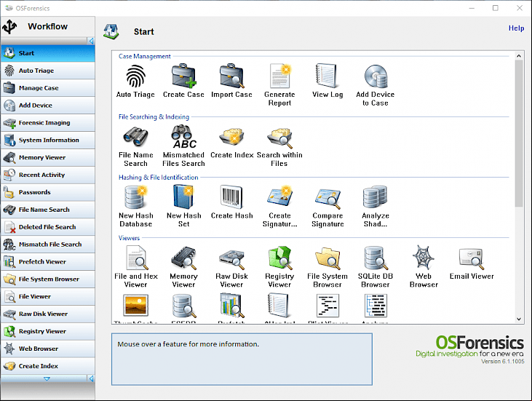This screenshot has height=401, width=532.
Task: Open Deleted File Search in sidebar
Action: (48, 227)
